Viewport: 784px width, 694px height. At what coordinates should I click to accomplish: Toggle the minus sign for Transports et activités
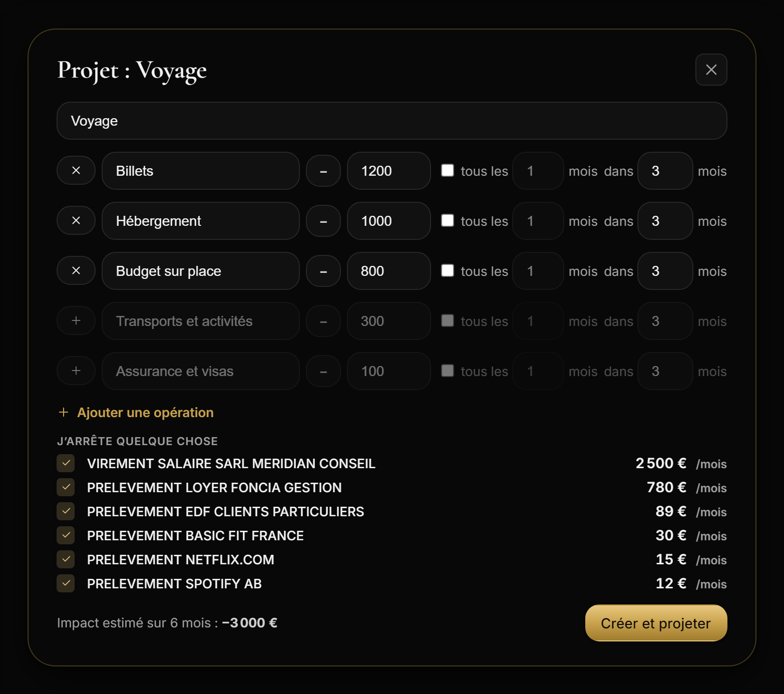[x=323, y=321]
